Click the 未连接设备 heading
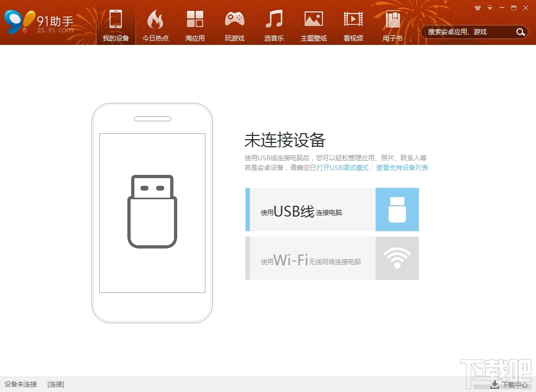 pyautogui.click(x=285, y=140)
